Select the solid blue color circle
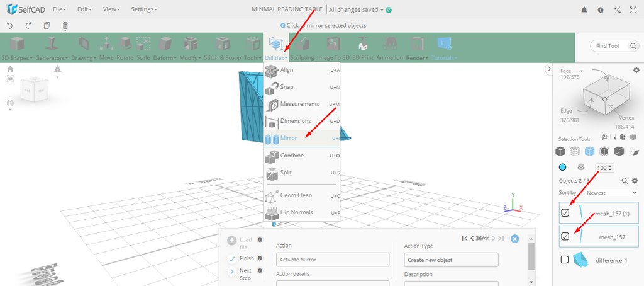This screenshot has width=644, height=286. pyautogui.click(x=563, y=168)
